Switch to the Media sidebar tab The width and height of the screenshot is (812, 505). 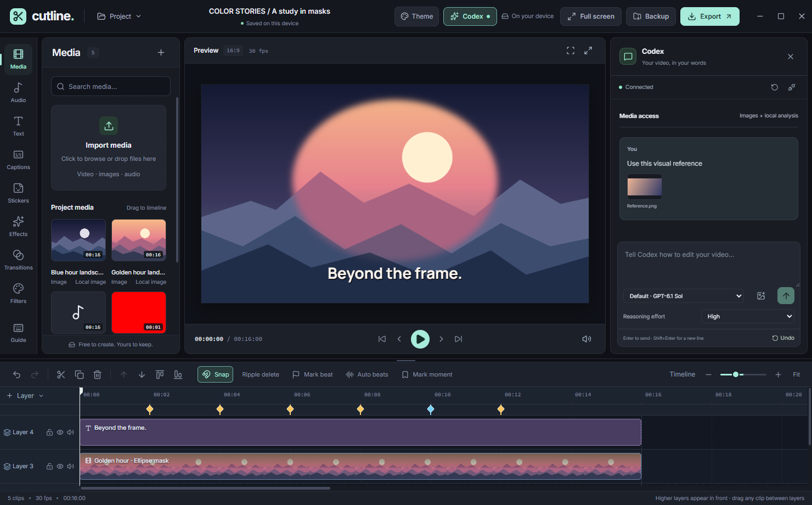18,59
